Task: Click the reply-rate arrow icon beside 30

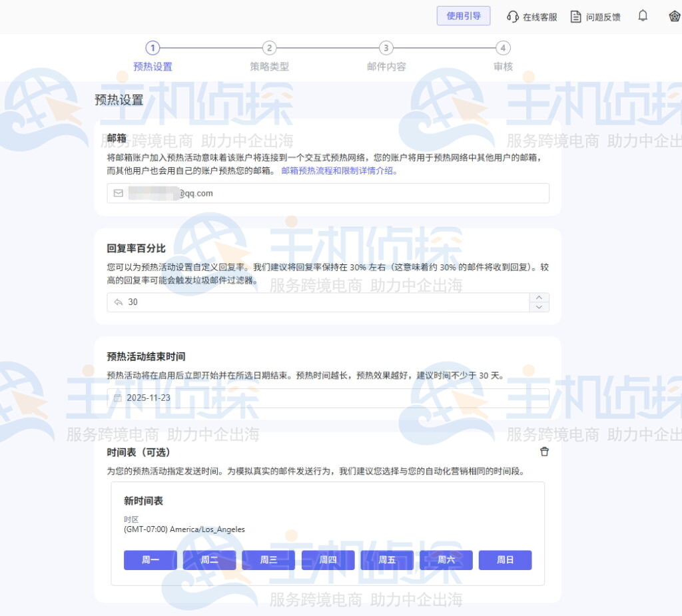Action: (117, 302)
